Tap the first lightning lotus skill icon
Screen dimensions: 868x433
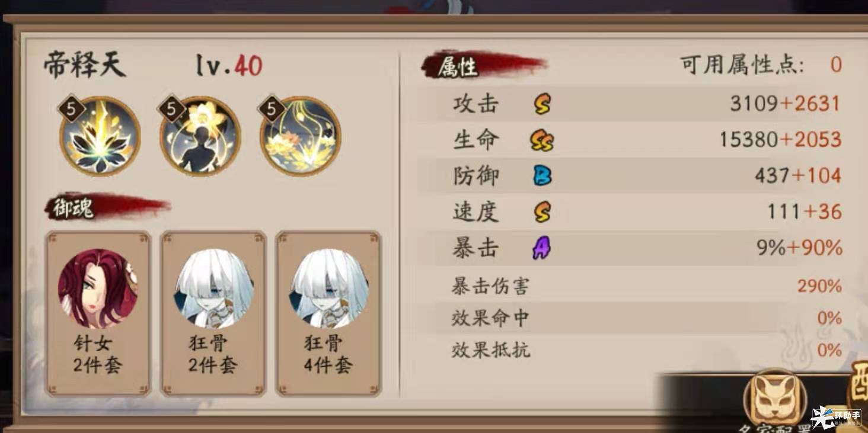100,136
